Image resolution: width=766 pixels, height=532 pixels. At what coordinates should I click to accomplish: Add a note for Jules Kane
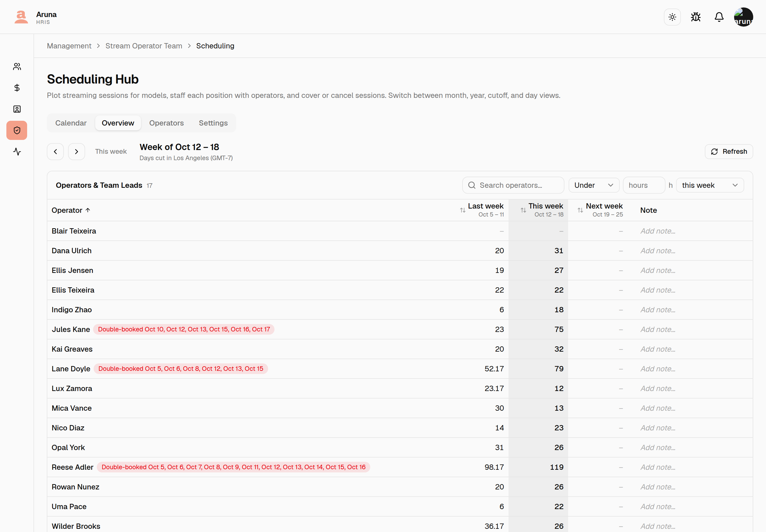click(658, 330)
